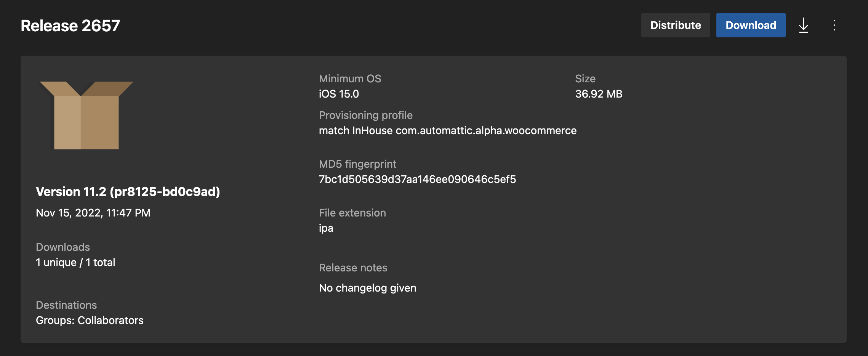The height and width of the screenshot is (356, 868).
Task: Click the Distribute button
Action: [x=675, y=25]
